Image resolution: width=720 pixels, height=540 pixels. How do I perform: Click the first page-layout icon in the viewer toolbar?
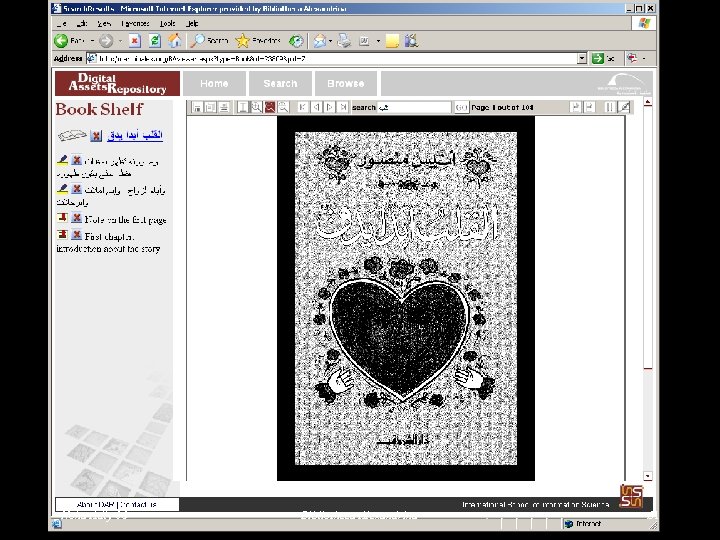pyautogui.click(x=197, y=107)
